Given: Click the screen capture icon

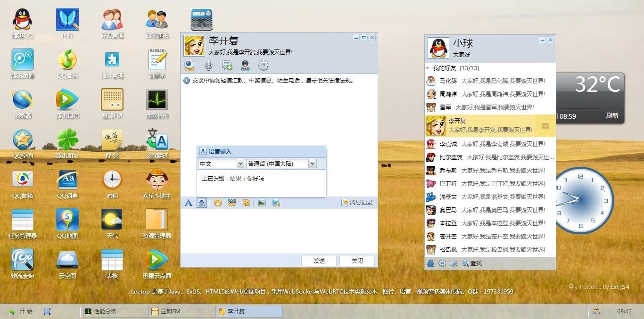Looking at the screenshot, I should pos(276,203).
